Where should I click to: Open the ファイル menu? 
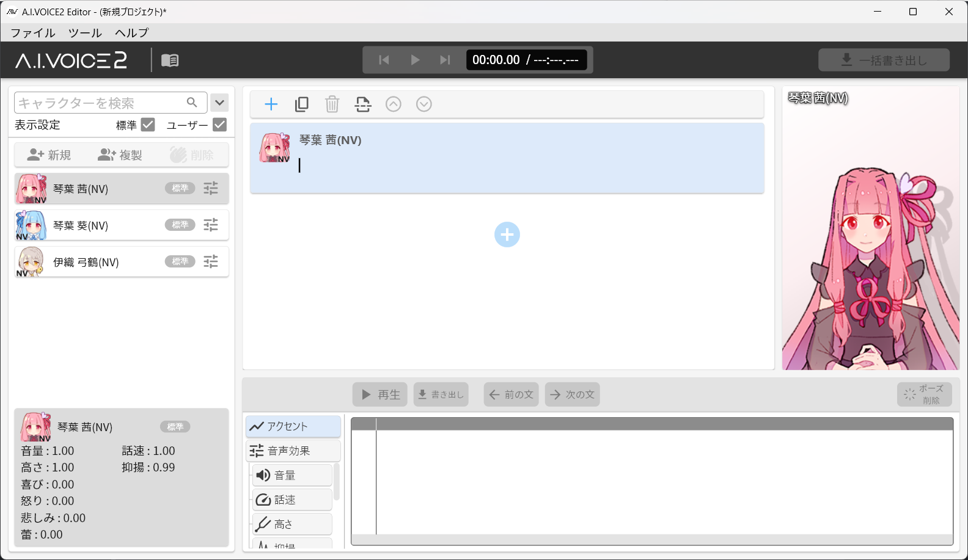(x=33, y=33)
